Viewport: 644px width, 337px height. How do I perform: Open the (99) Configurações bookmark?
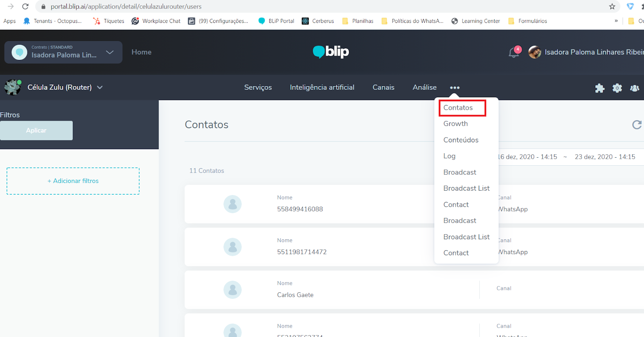pos(218,21)
